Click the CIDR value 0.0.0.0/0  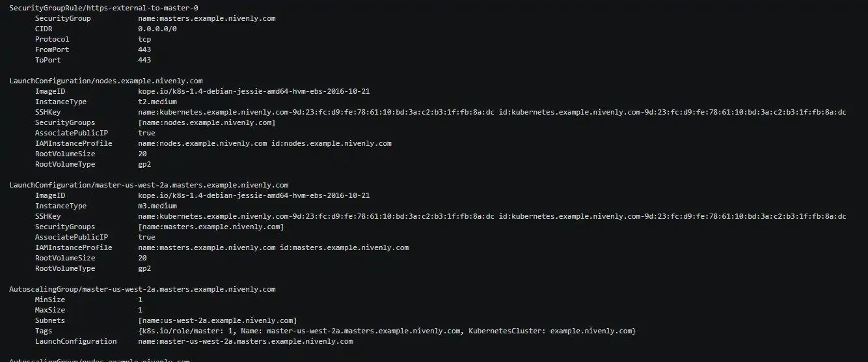pos(157,29)
